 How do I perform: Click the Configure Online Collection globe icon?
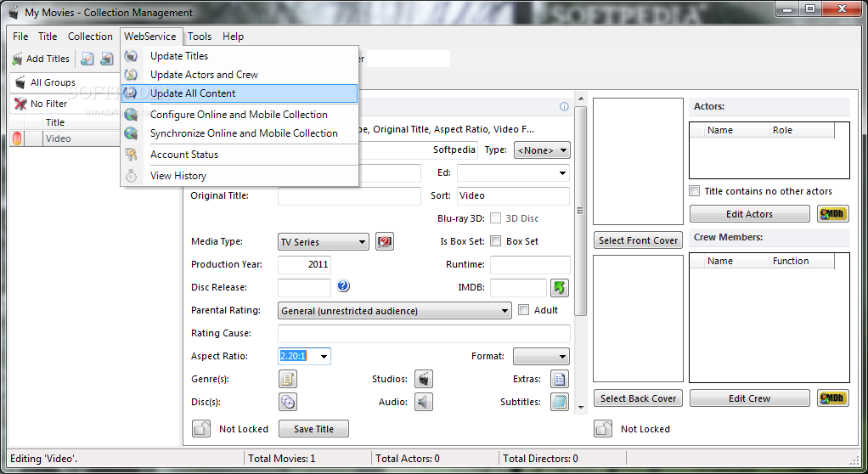coord(131,115)
